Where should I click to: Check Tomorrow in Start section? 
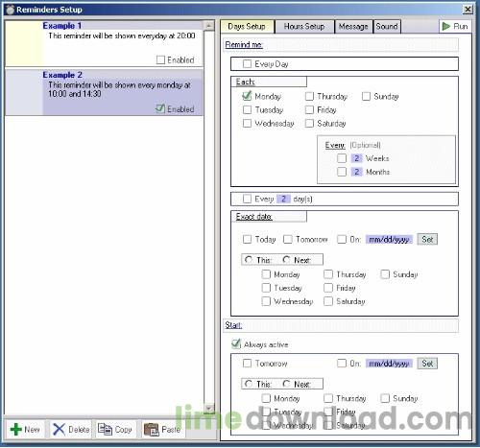247,364
